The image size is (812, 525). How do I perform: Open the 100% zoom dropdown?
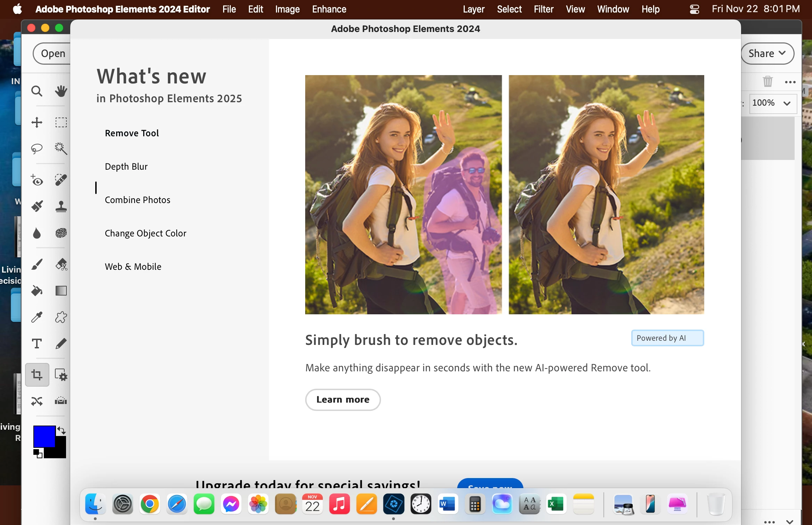(x=787, y=103)
